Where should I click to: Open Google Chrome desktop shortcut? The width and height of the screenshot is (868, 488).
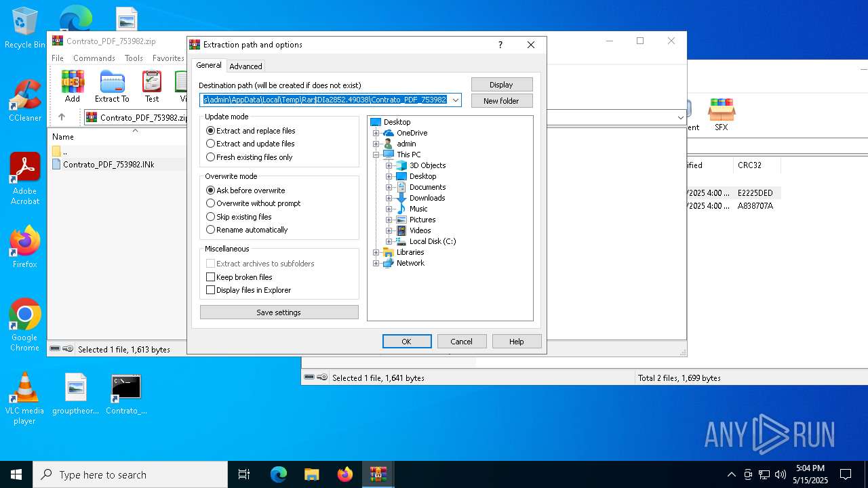[25, 325]
